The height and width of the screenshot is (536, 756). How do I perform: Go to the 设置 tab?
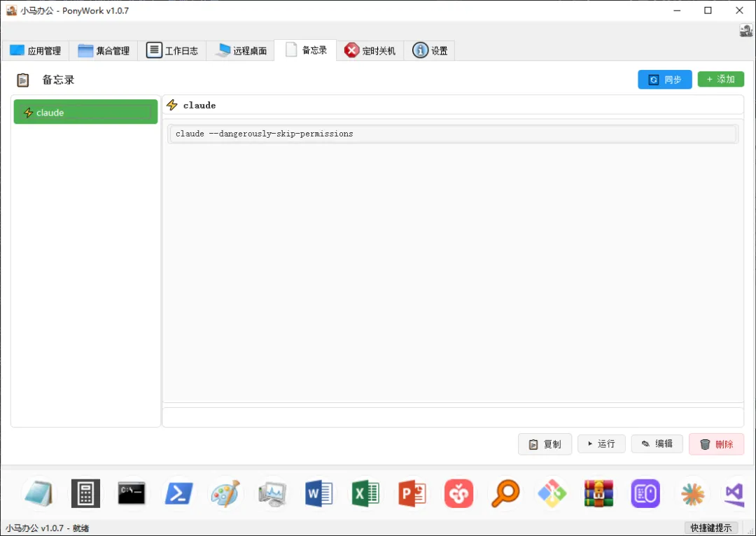coord(430,50)
